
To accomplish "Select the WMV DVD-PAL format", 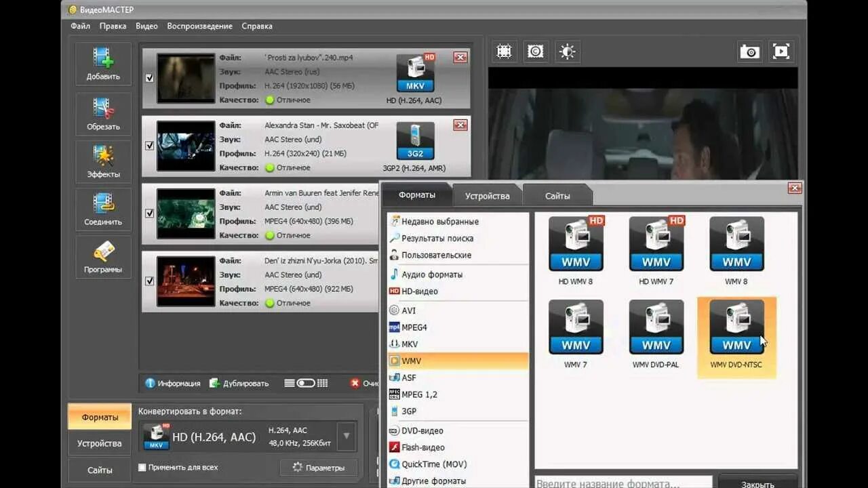I will pos(656,334).
